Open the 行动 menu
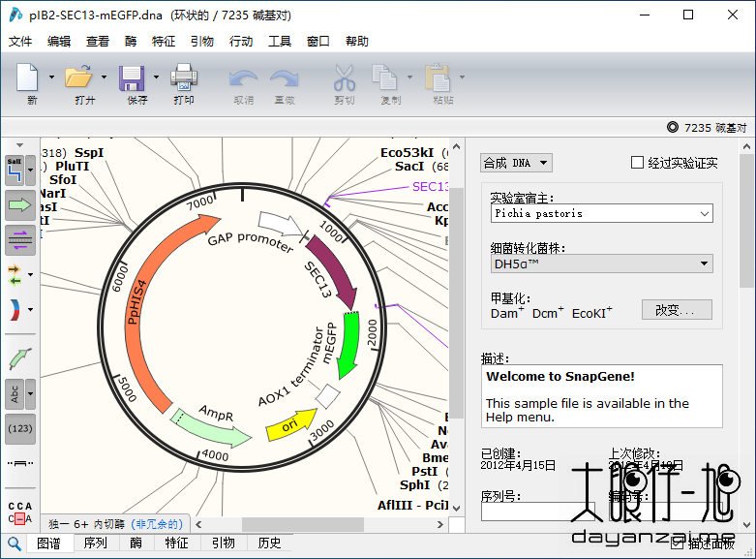 (x=241, y=42)
